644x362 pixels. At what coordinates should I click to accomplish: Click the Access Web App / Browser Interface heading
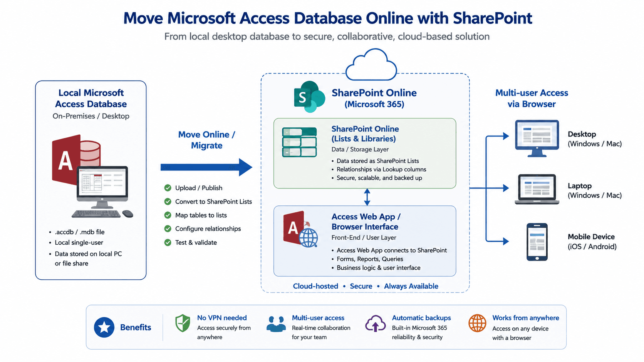[x=366, y=222]
